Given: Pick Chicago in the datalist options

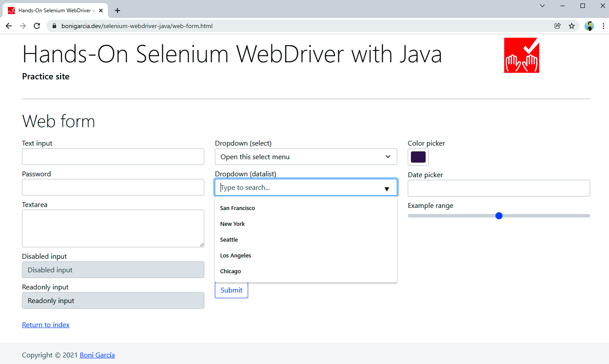Looking at the screenshot, I should pos(231,271).
